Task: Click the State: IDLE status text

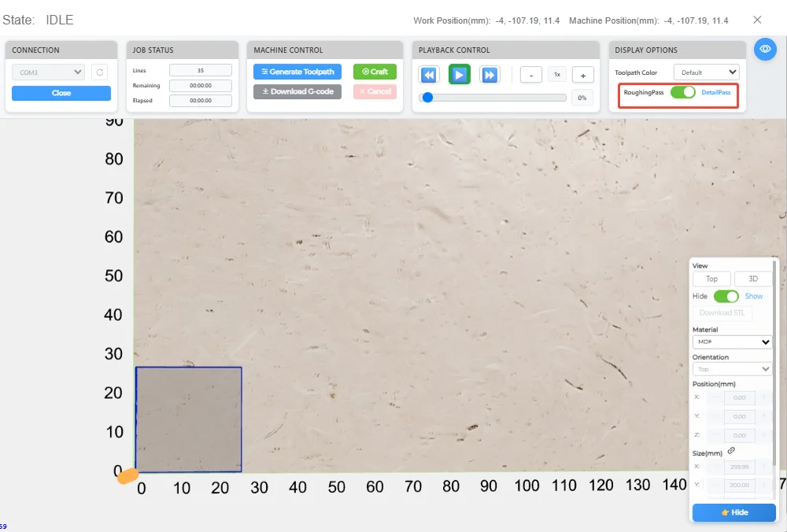Action: pos(38,20)
